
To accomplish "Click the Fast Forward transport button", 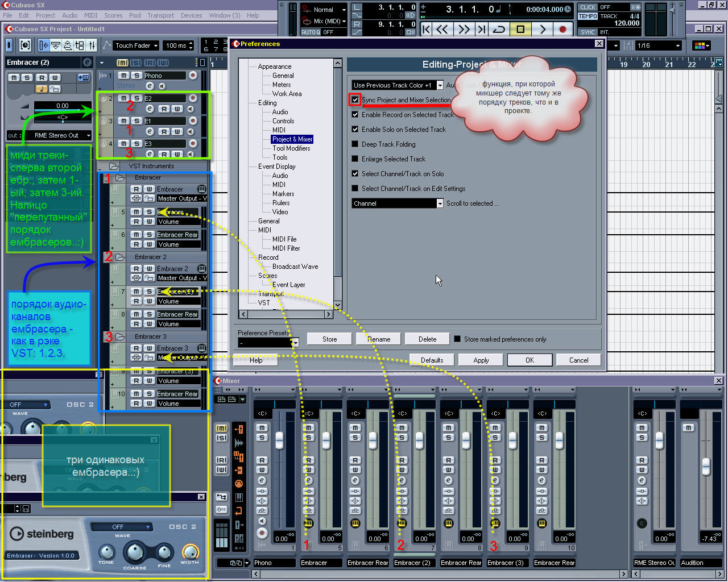I will pos(464,30).
